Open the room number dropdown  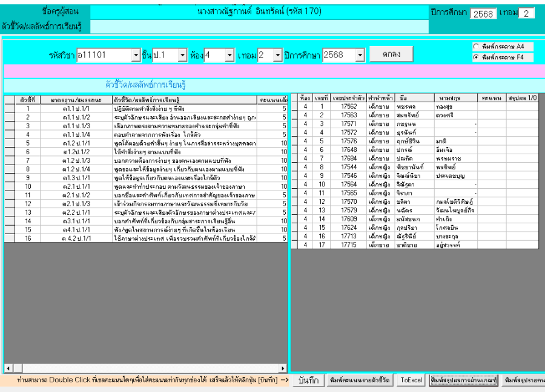[230, 55]
